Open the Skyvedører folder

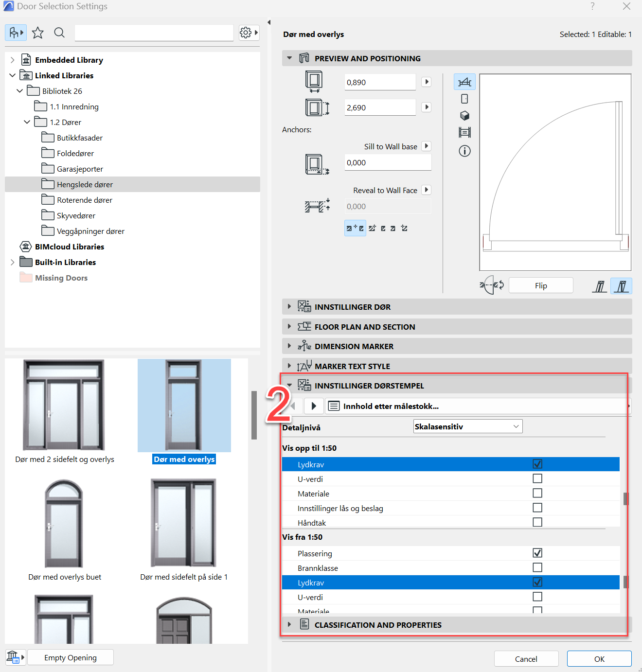coord(76,215)
